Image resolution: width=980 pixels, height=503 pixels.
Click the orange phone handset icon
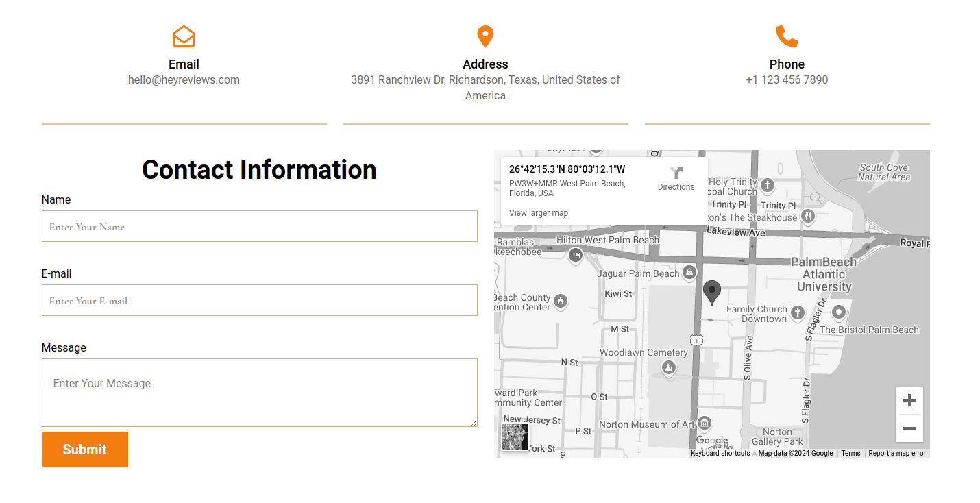click(x=787, y=36)
